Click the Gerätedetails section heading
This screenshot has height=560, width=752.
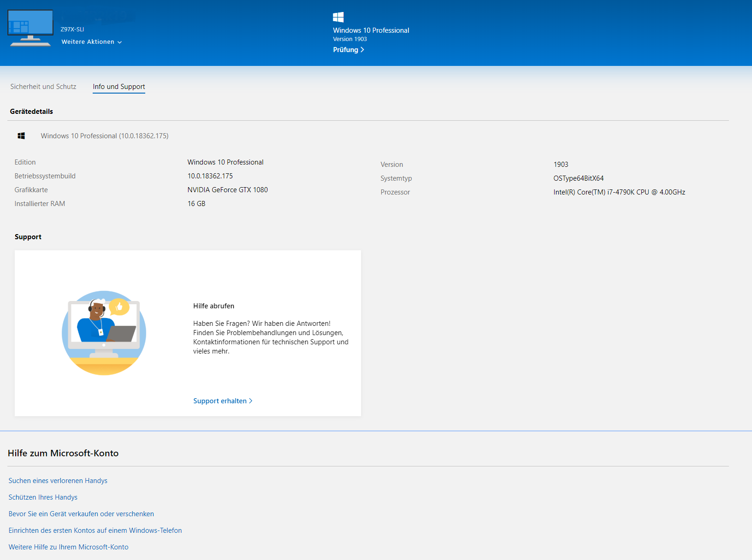pyautogui.click(x=31, y=112)
